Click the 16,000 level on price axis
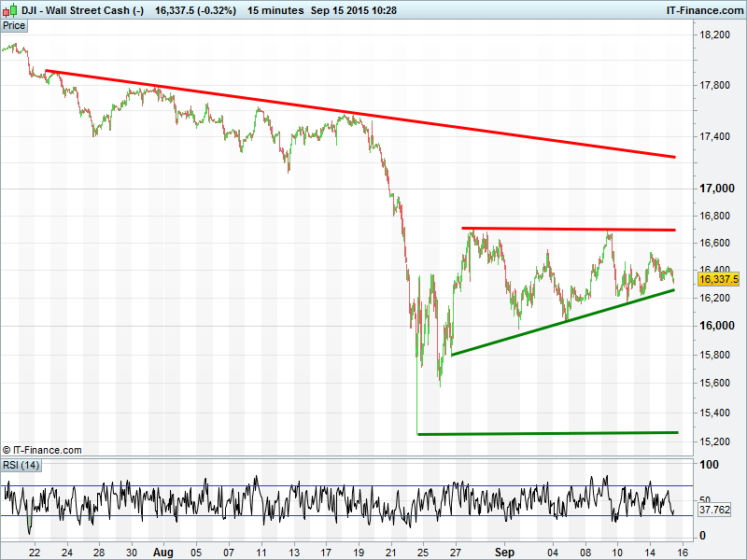This screenshot has width=747, height=560. (x=715, y=326)
